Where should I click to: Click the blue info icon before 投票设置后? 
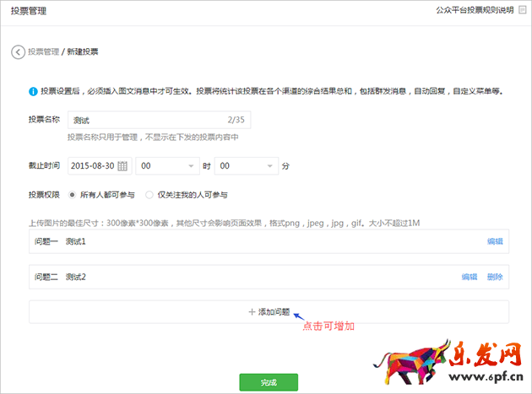pos(33,91)
